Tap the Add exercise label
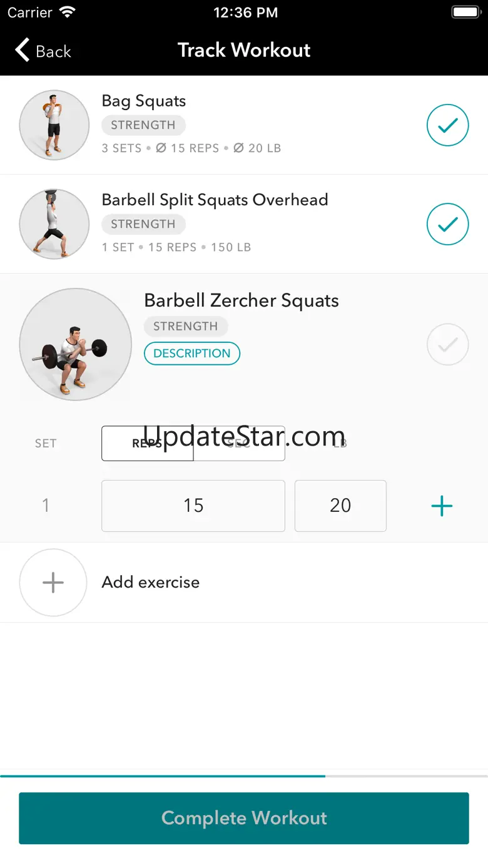The height and width of the screenshot is (868, 488). (151, 583)
